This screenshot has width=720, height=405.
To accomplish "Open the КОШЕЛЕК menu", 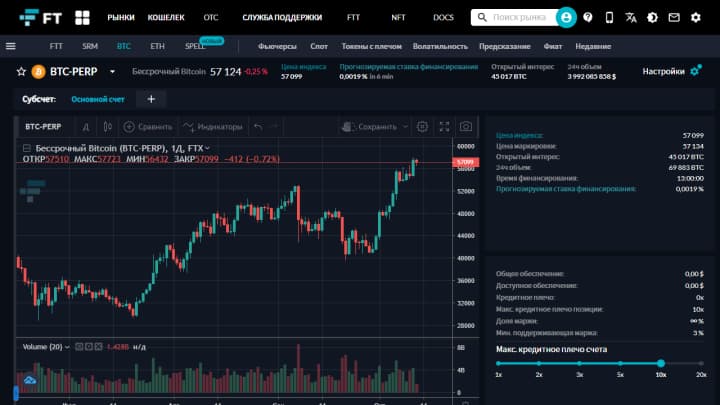I will 166,17.
